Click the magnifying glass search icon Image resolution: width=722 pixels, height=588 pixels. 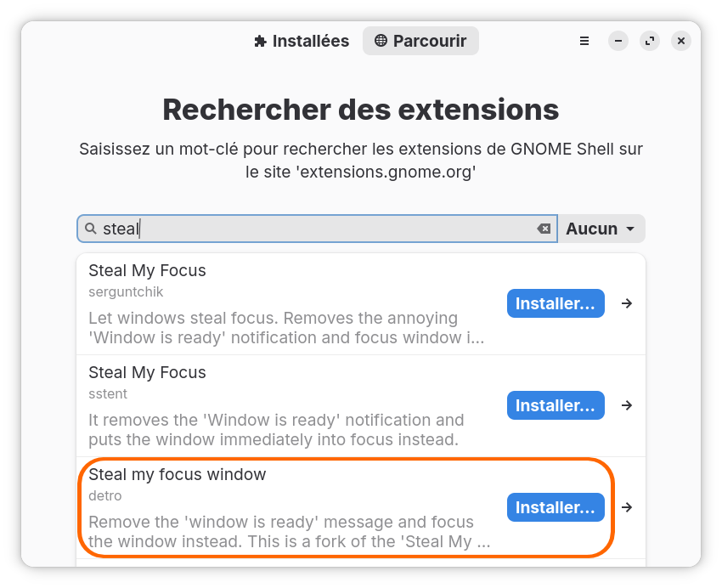click(x=91, y=229)
